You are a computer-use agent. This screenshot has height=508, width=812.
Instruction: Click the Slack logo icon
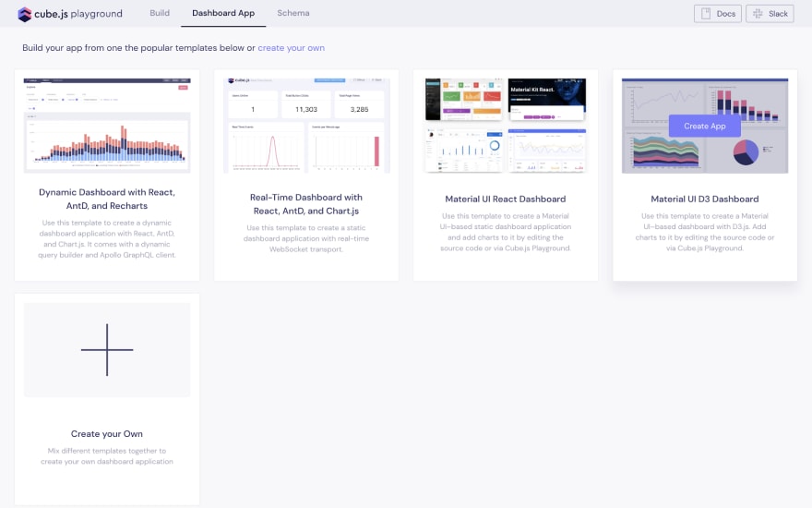coord(758,14)
